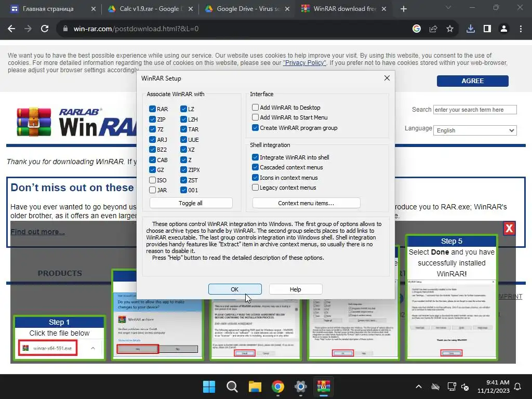Viewport: 532px width, 399px height.
Task: Click the website search input field
Action: point(475,110)
